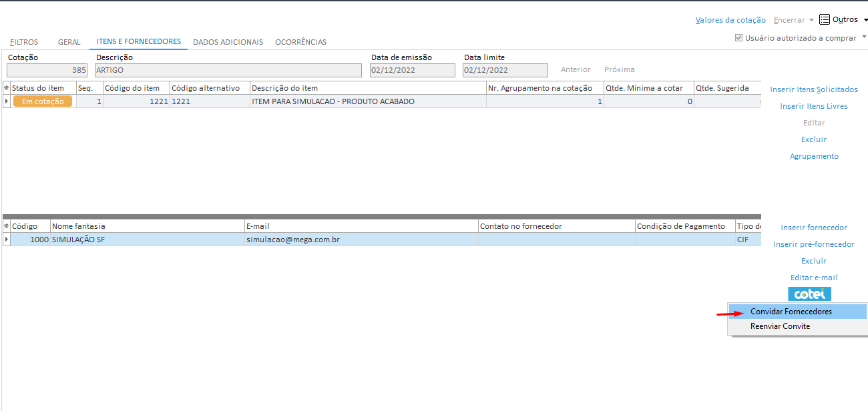Click the Descrição field with ARTIGO
Viewport: 868px width, 411px height.
[228, 70]
